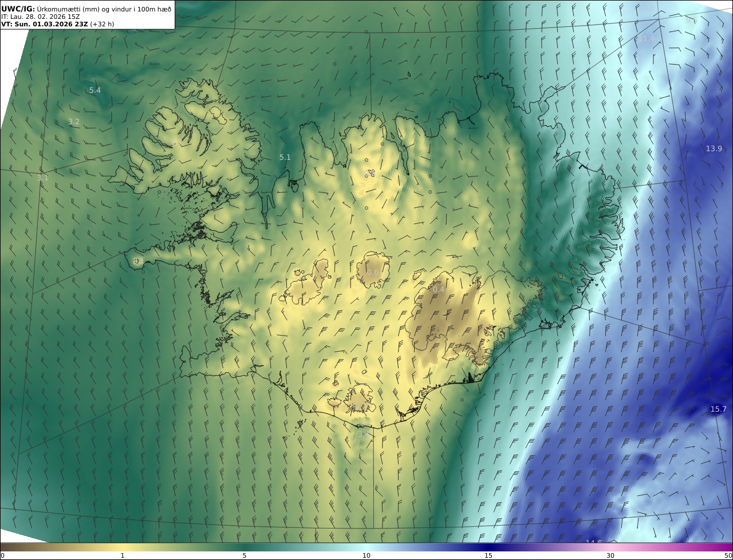Click the 3.4 value label off the south coast
This screenshot has width=733, height=560.
pyautogui.click(x=364, y=435)
